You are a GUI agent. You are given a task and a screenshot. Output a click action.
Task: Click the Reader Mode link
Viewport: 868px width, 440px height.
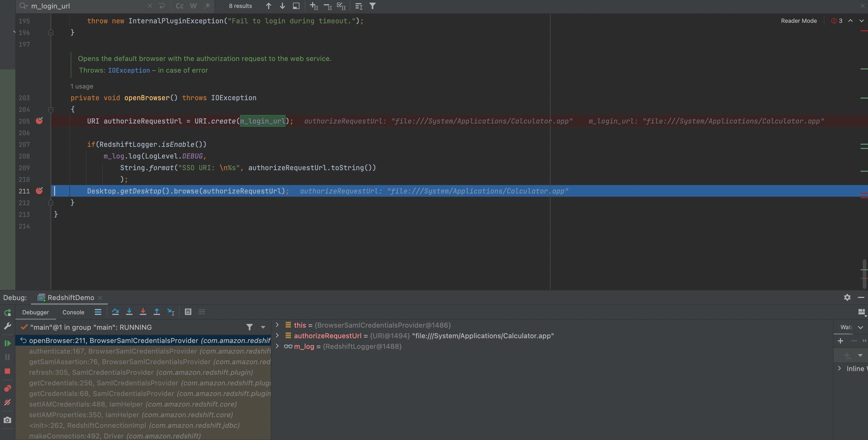pyautogui.click(x=798, y=20)
